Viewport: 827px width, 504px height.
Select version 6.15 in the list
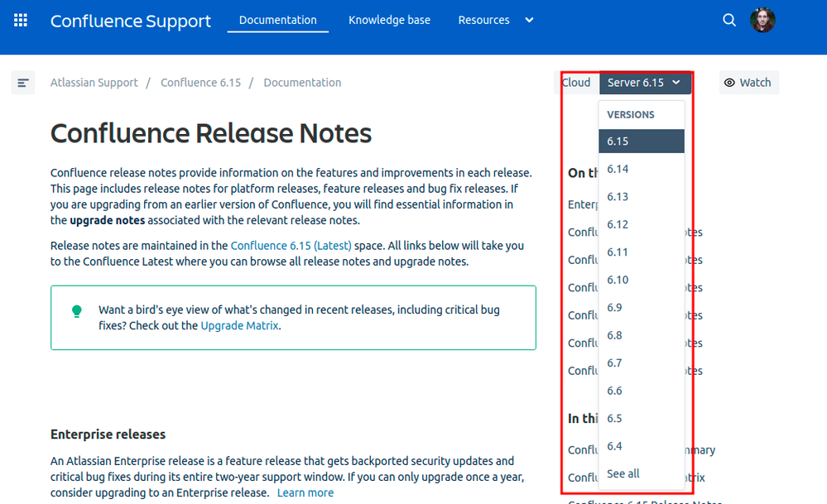(x=642, y=142)
